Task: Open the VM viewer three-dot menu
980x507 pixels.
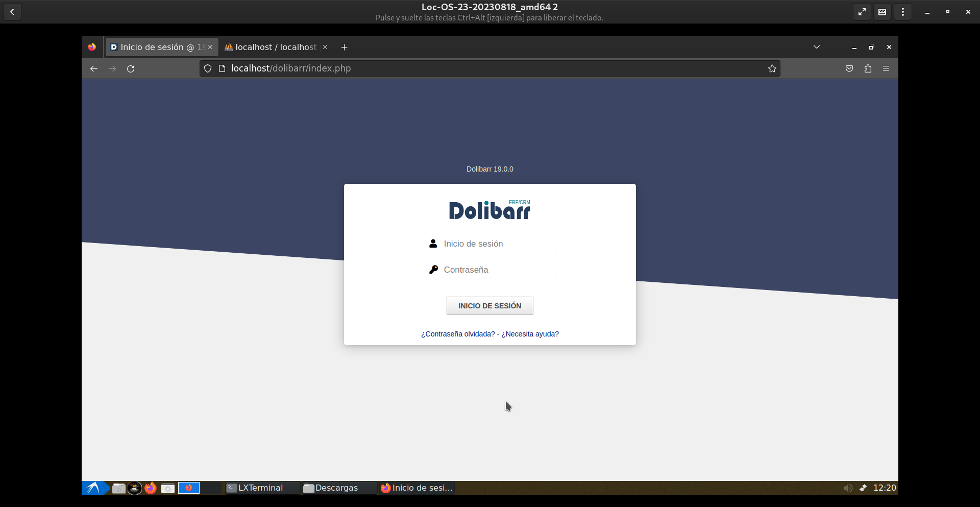Action: [x=903, y=12]
